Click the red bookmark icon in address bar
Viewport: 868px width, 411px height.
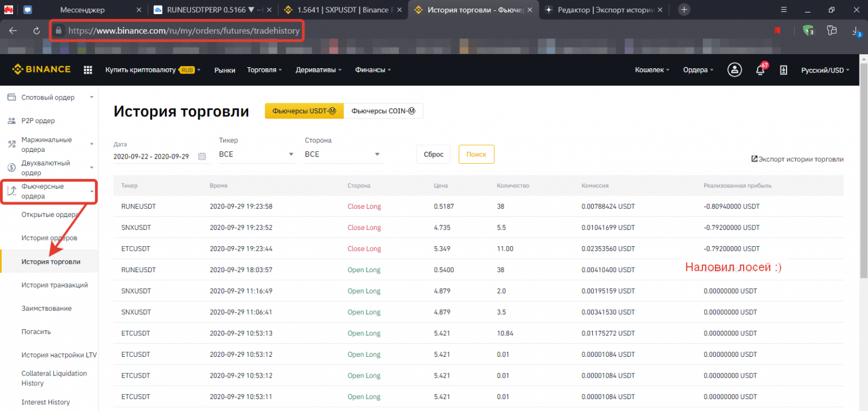[778, 31]
